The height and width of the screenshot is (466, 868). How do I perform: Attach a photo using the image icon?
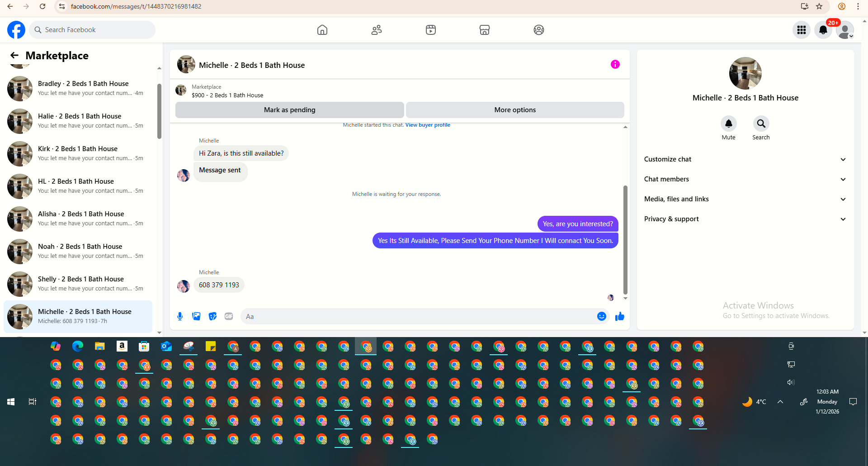[196, 316]
